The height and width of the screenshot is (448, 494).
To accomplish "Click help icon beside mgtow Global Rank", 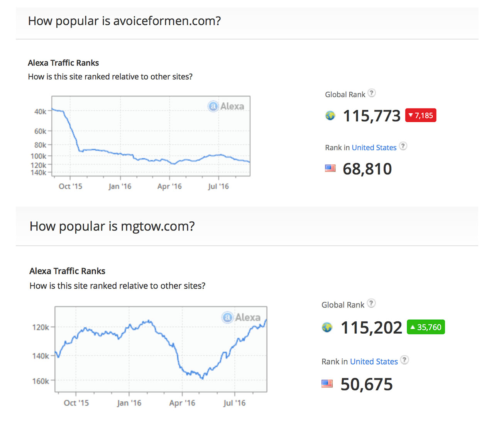I will click(371, 303).
